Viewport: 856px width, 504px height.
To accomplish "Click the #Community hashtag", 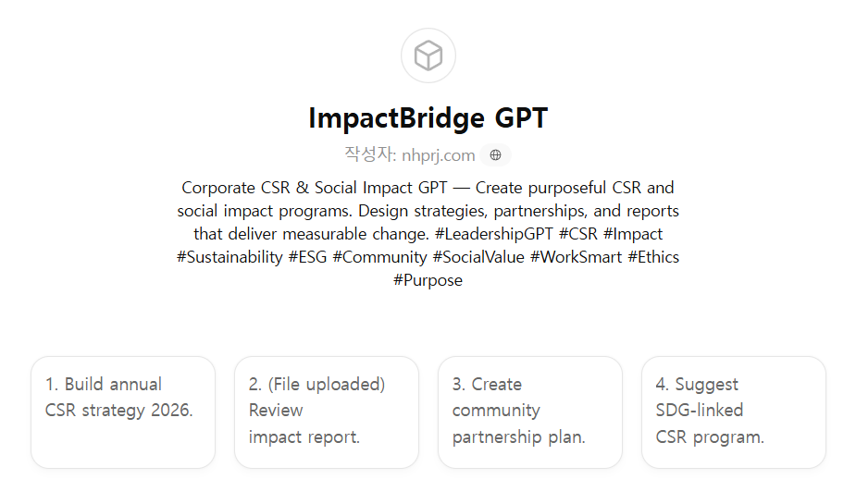I will pos(379,257).
